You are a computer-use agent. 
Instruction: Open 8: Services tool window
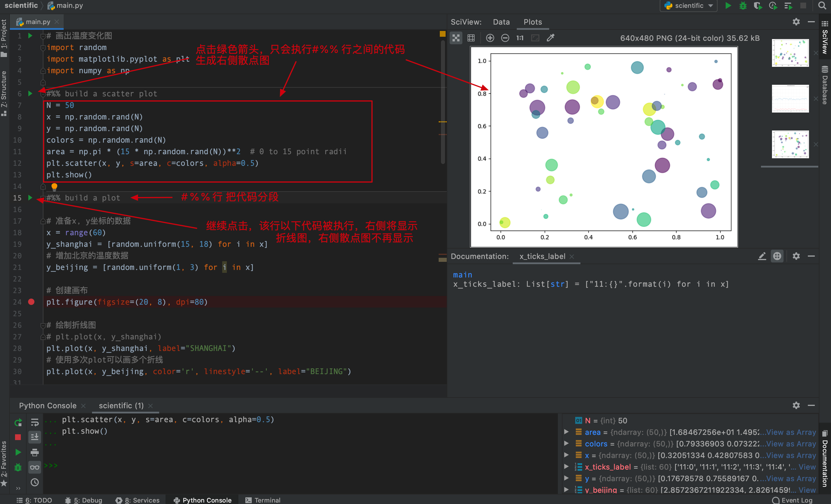coord(138,500)
